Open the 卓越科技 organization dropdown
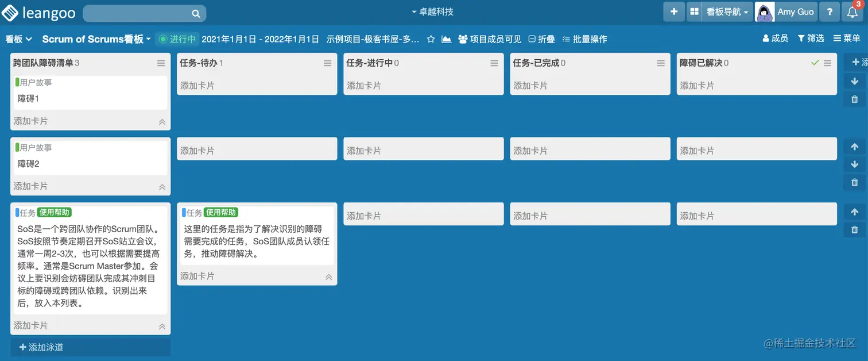868x361 pixels. [433, 11]
